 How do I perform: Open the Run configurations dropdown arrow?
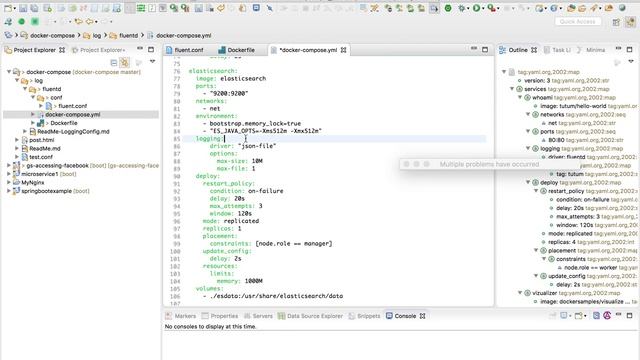pos(483,8)
